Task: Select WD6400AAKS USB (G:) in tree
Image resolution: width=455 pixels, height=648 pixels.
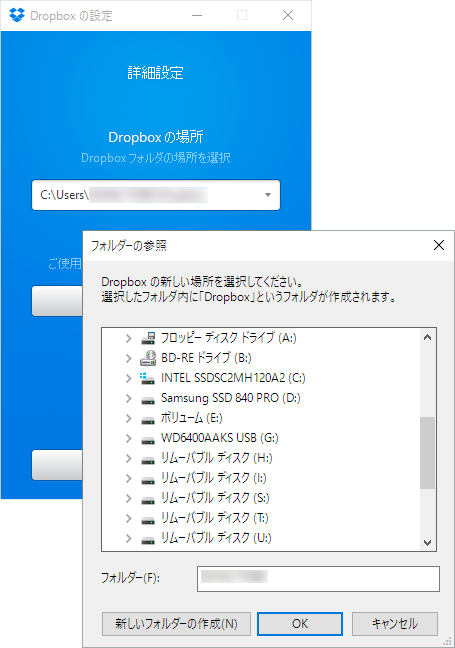Action: (x=219, y=438)
